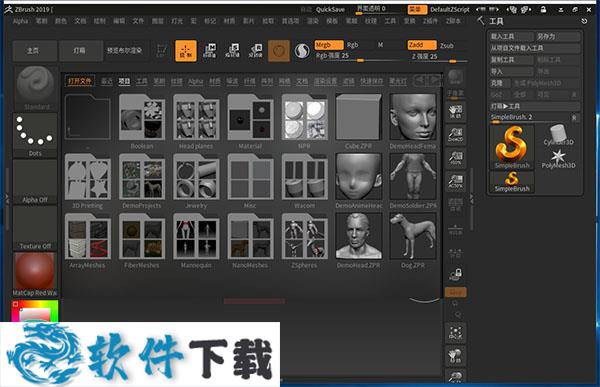
Task: Select the Scale transform mode icon
Action: [x=232, y=51]
